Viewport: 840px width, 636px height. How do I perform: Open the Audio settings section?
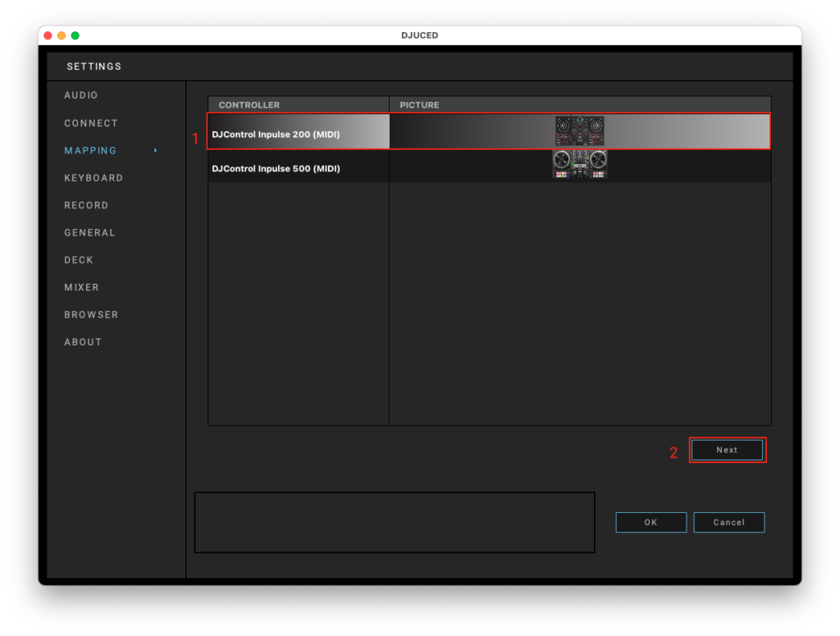[x=81, y=95]
